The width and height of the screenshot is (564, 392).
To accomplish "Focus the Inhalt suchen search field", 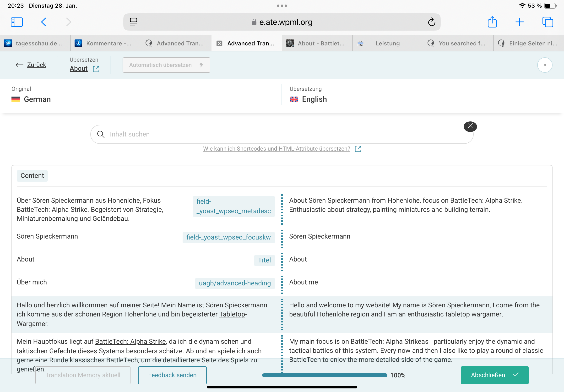I will coord(281,134).
